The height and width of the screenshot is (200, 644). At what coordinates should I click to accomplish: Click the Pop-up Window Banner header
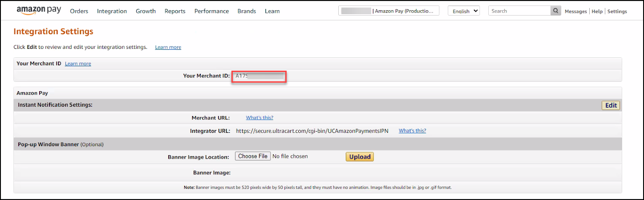tap(61, 144)
